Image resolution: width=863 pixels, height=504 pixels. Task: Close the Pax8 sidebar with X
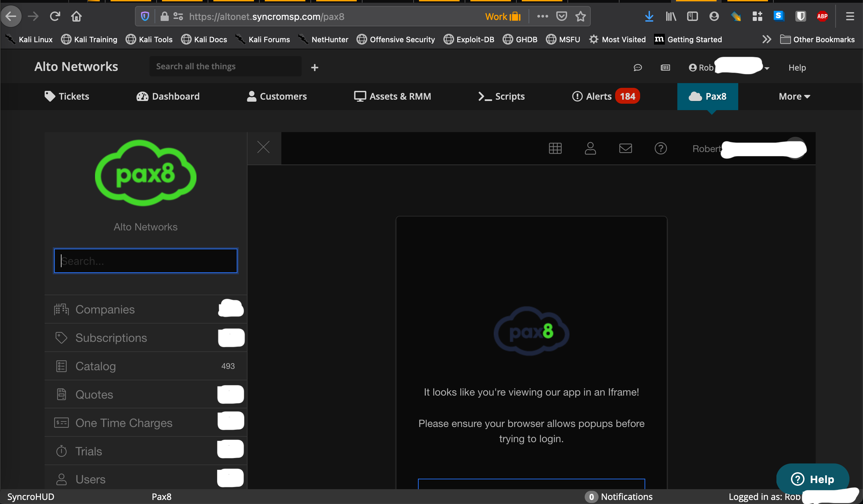(263, 148)
